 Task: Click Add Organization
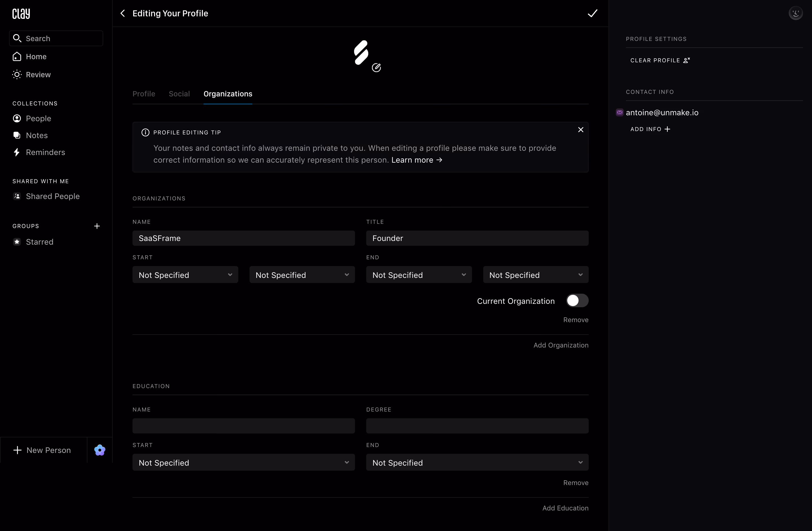tap(561, 345)
